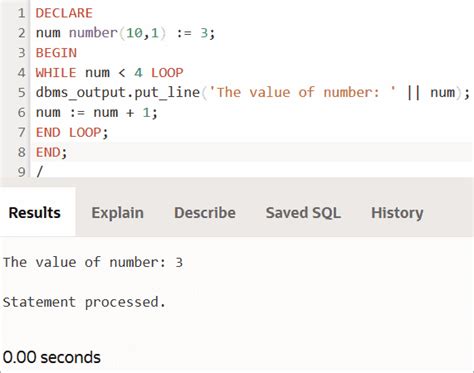Open the Saved SQL tab
Image resolution: width=474 pixels, height=373 pixels.
tap(303, 213)
